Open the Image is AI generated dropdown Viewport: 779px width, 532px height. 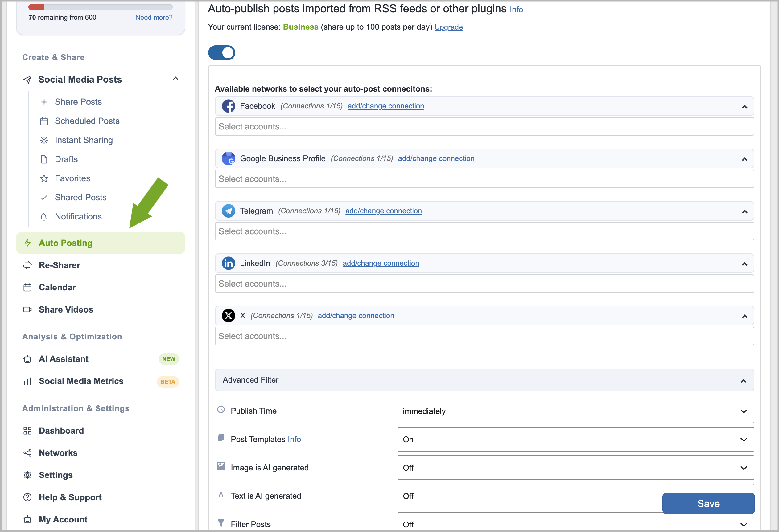coord(575,468)
